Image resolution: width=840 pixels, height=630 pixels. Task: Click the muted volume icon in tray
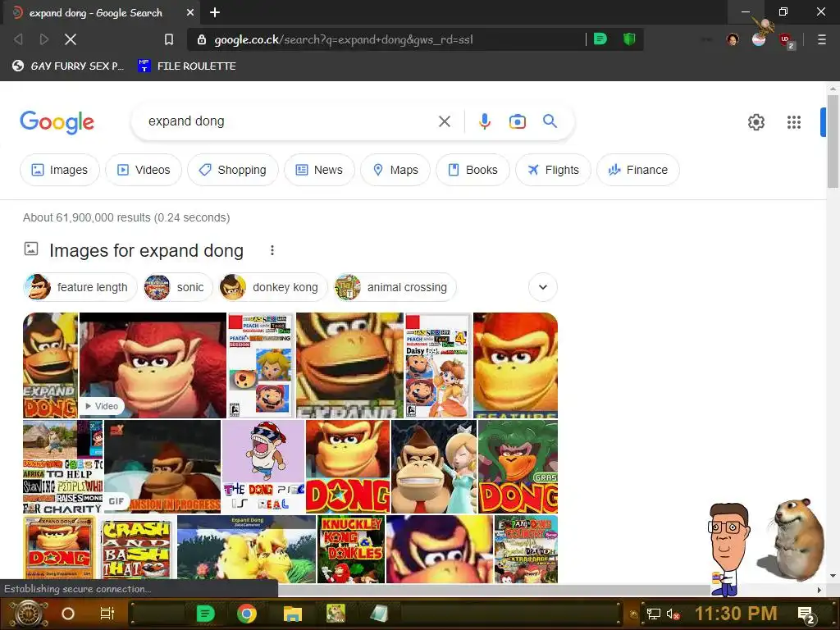pyautogui.click(x=673, y=614)
